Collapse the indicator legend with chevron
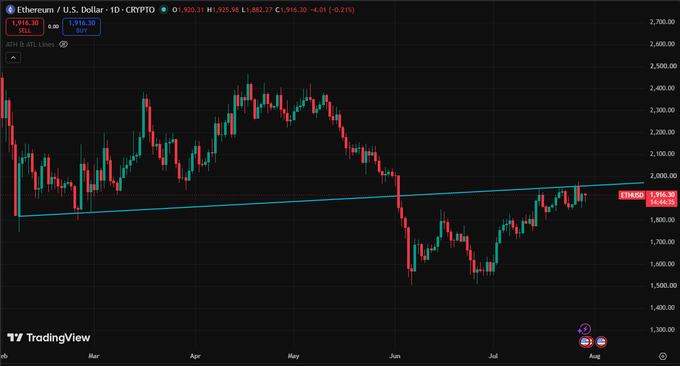 (13, 58)
